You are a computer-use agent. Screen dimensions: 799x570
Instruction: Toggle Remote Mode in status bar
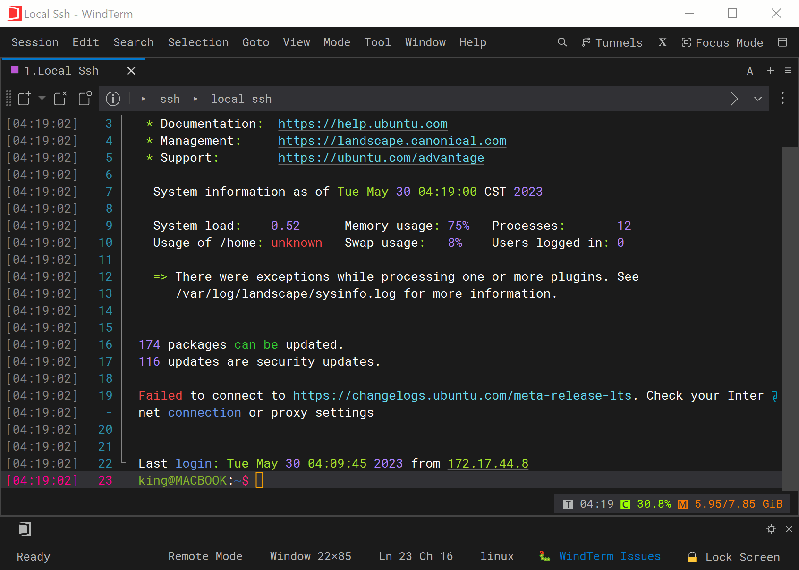tap(205, 557)
